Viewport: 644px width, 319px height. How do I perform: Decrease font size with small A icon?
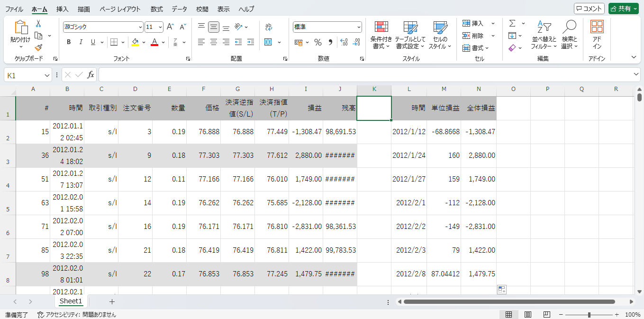(x=183, y=27)
